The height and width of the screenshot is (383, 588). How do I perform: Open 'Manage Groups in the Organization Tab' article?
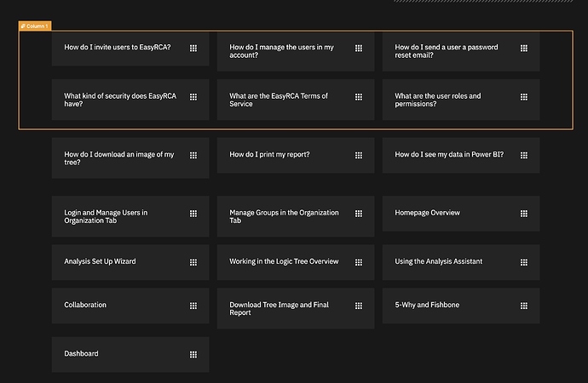coord(284,217)
